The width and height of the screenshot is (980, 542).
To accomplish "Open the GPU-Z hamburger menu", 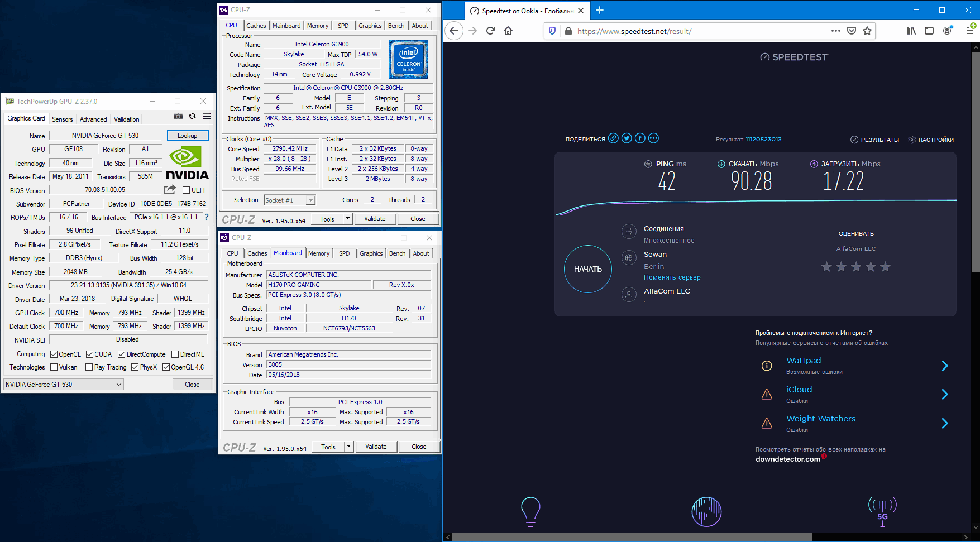I will click(207, 116).
